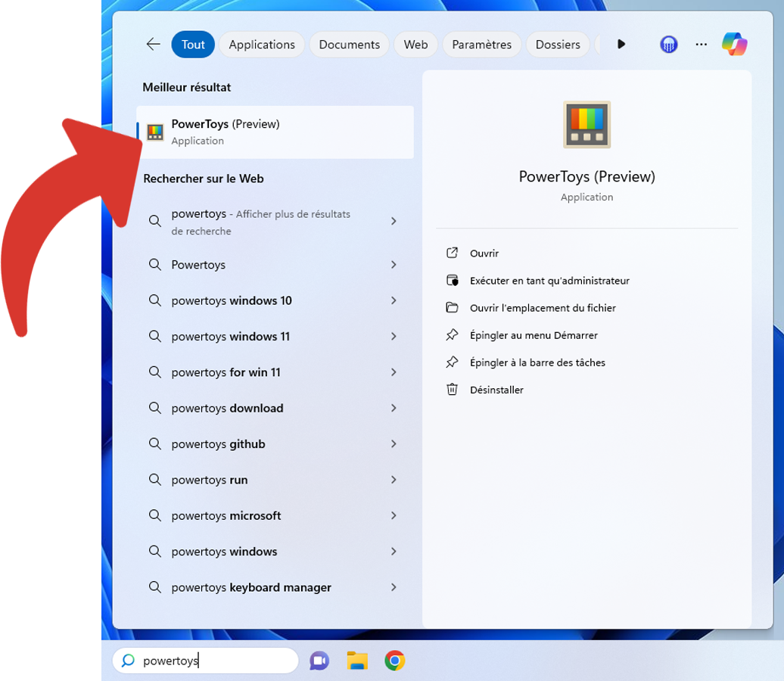Expand chevron beside the 'Powertoys' suggestion
This screenshot has height=681, width=784.
tap(394, 265)
